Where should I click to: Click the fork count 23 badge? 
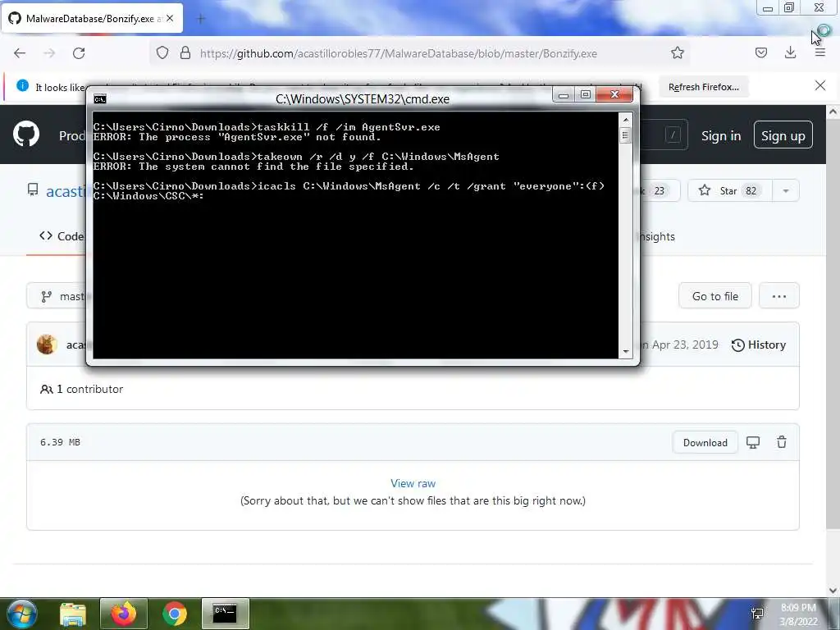(660, 190)
